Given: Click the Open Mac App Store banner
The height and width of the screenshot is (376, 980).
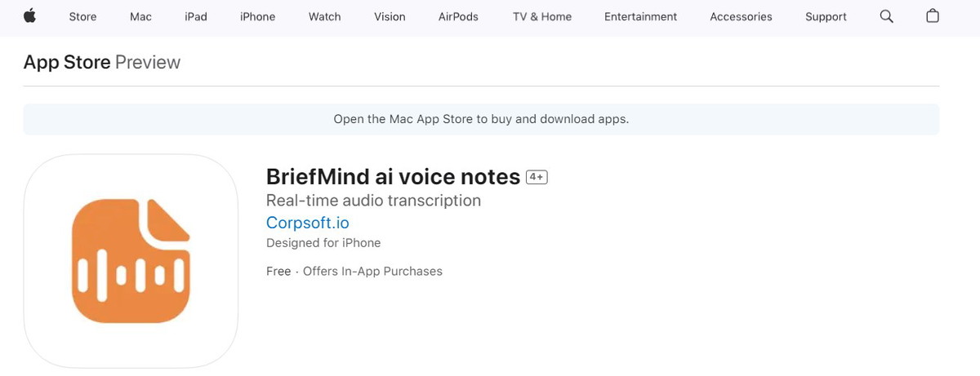Looking at the screenshot, I should coord(481,119).
